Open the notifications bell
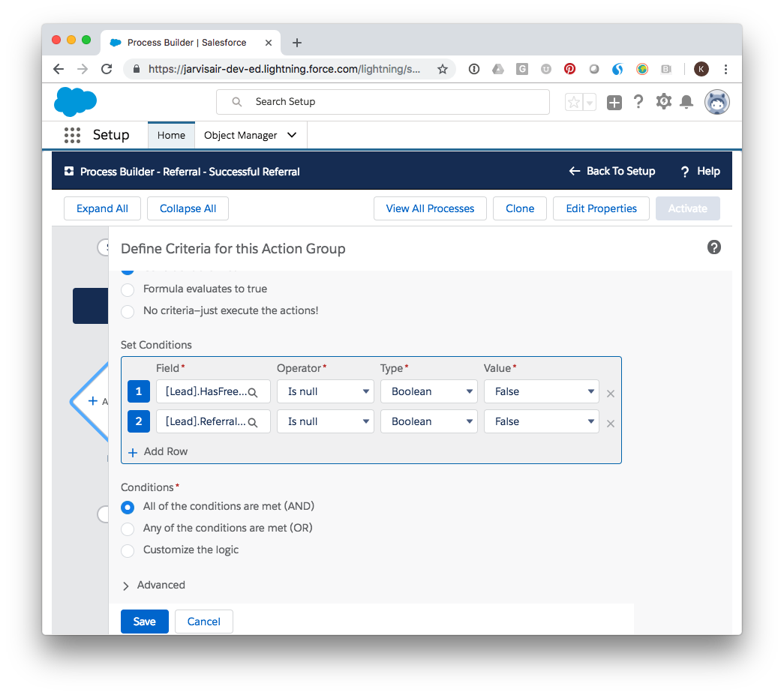The height and width of the screenshot is (695, 784). [686, 102]
